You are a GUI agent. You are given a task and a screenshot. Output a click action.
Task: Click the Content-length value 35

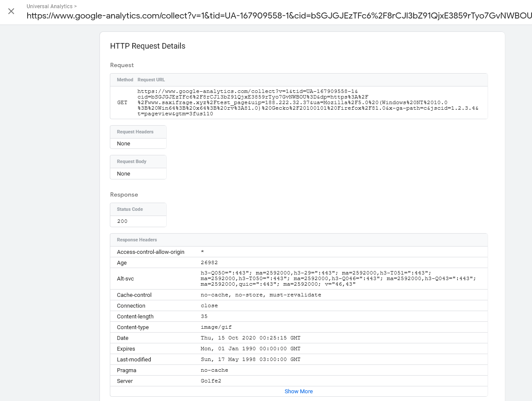pos(204,316)
